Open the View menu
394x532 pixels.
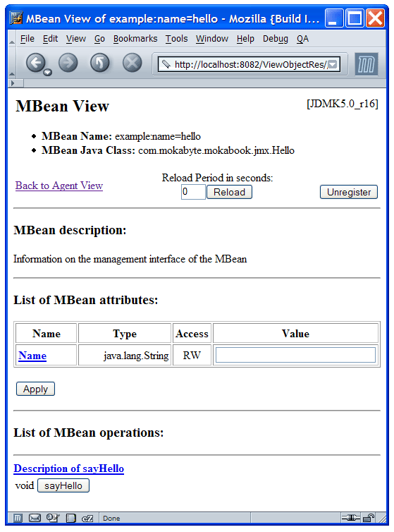coord(76,39)
